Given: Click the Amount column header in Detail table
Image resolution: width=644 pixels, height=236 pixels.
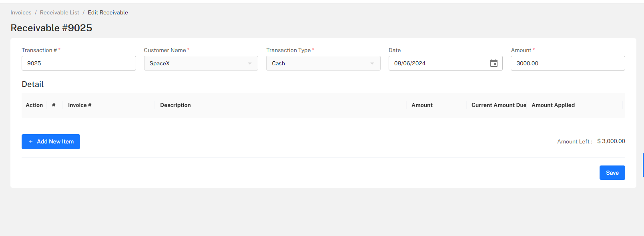Looking at the screenshot, I should tap(422, 105).
